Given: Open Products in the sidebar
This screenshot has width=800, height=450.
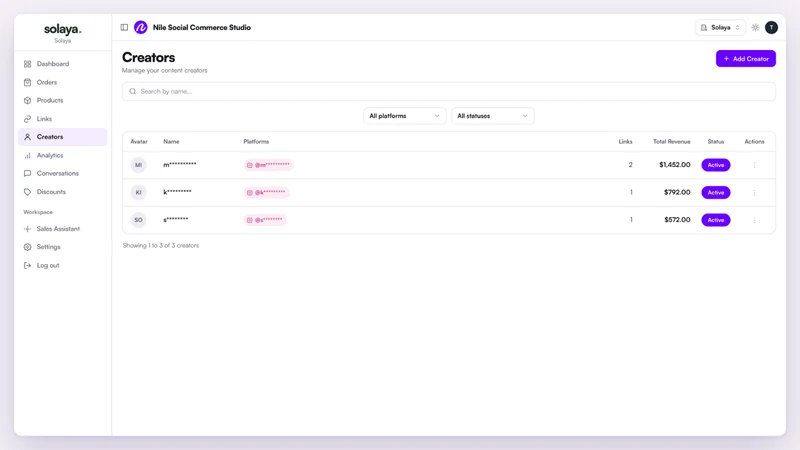Looking at the screenshot, I should (x=62, y=101).
